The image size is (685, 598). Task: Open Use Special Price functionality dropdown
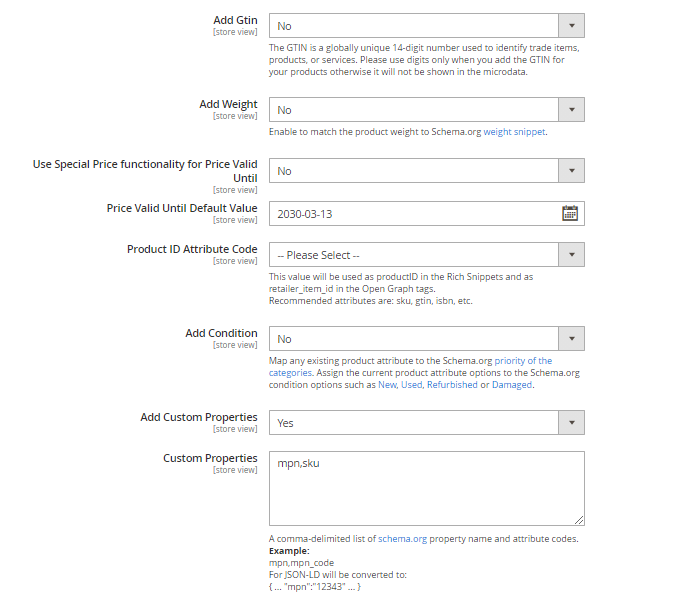click(414, 171)
